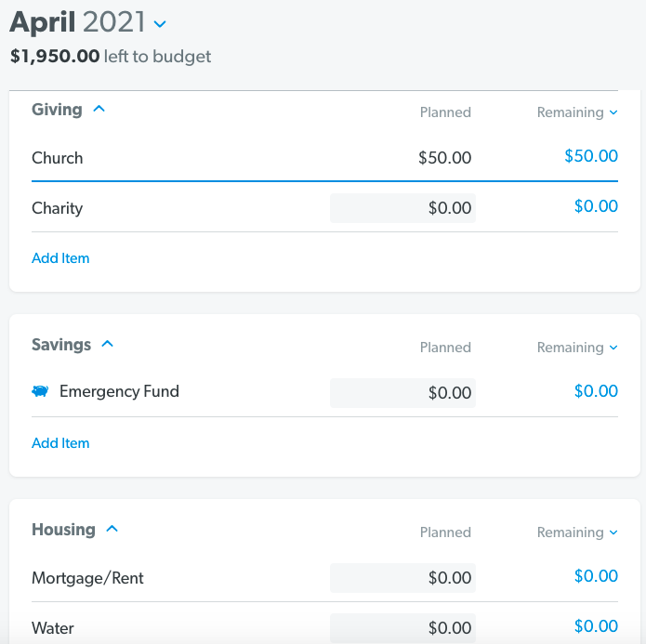
Task: Click the Emergency Fund piggy bank icon
Action: tap(40, 390)
